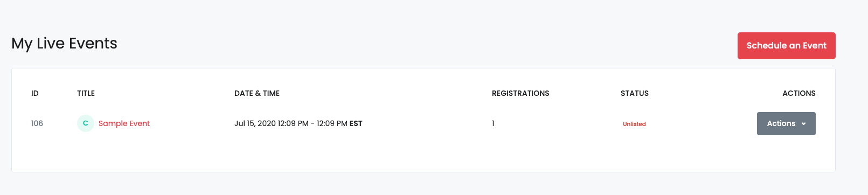Select event ID 106

(x=37, y=123)
